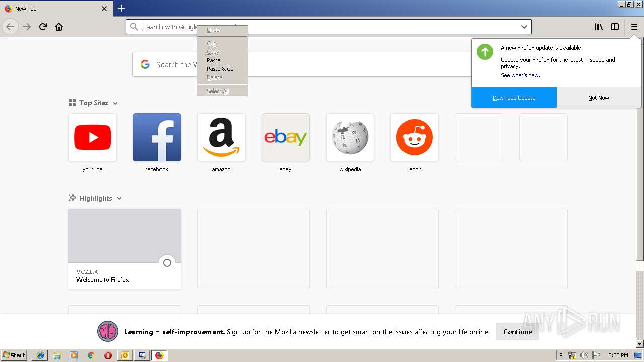This screenshot has width=644, height=362.
Task: Click the magnifier icon in address bar
Action: click(134, 27)
